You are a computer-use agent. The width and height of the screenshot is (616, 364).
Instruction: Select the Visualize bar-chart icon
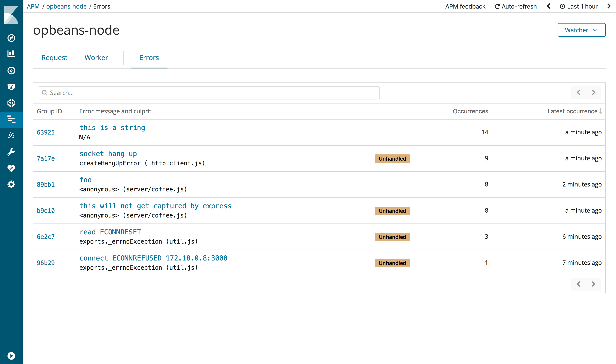[11, 54]
